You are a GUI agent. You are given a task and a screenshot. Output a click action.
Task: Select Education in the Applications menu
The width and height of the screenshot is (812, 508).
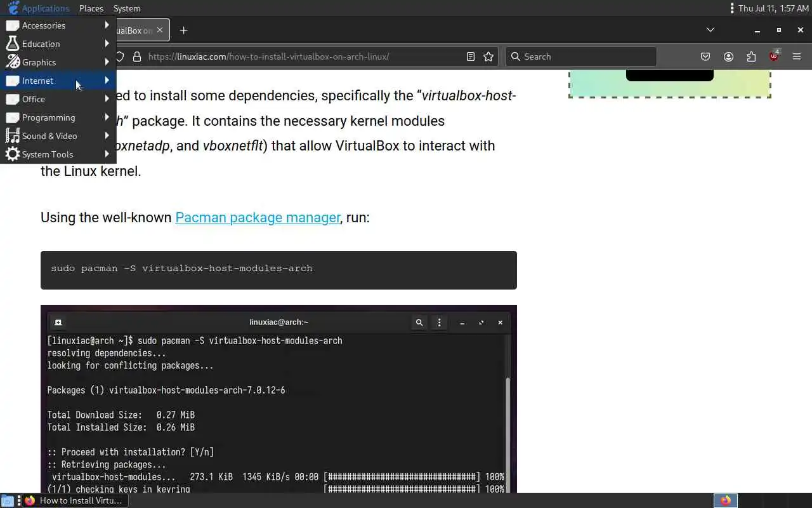[58, 44]
